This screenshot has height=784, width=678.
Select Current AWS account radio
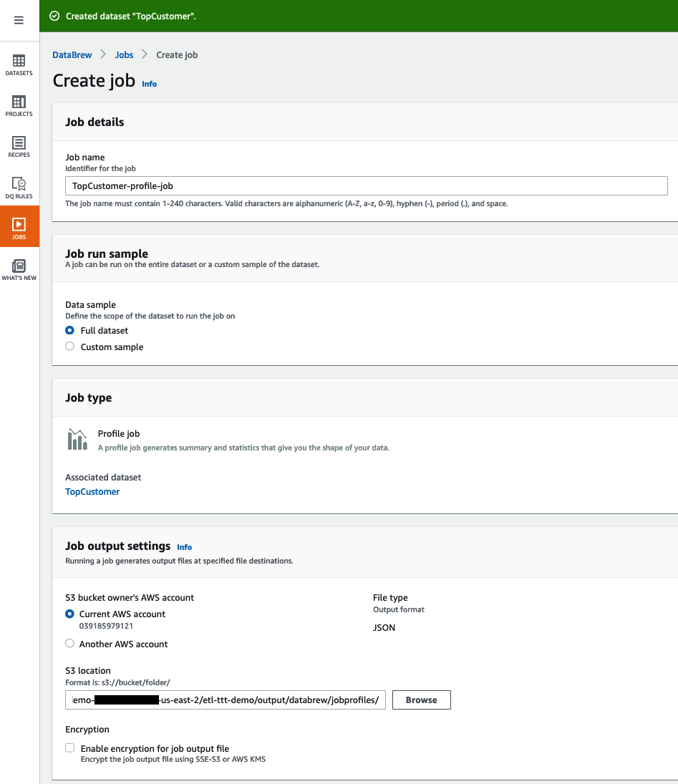69,614
